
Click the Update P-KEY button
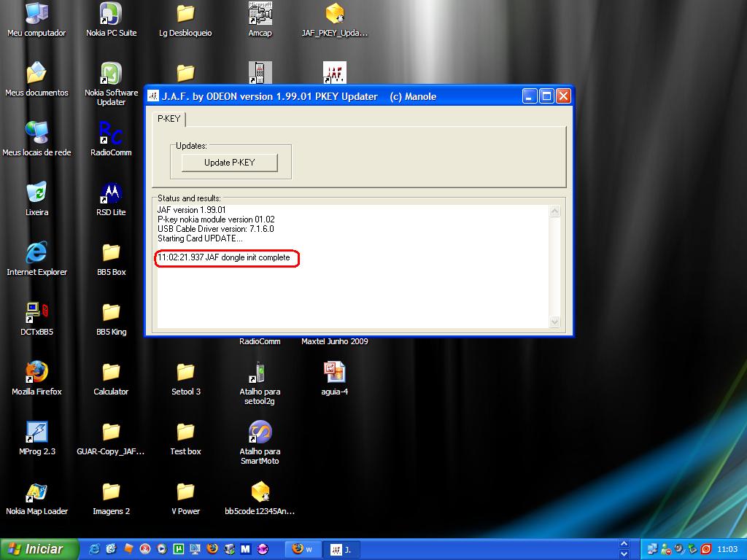point(229,163)
